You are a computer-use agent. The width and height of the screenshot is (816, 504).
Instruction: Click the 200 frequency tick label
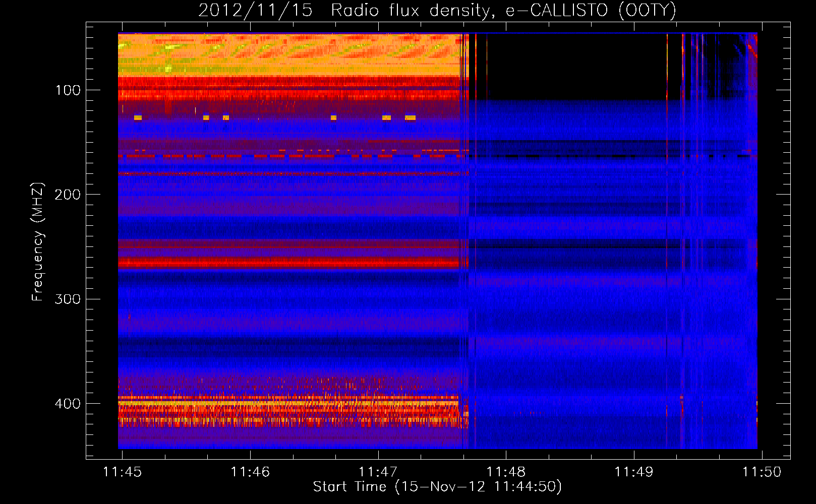[x=68, y=195]
